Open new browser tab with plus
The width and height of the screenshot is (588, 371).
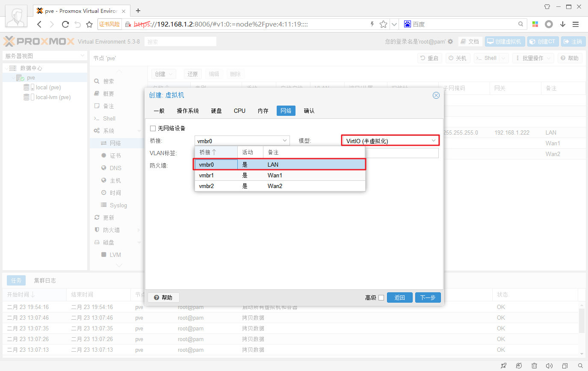pos(138,11)
